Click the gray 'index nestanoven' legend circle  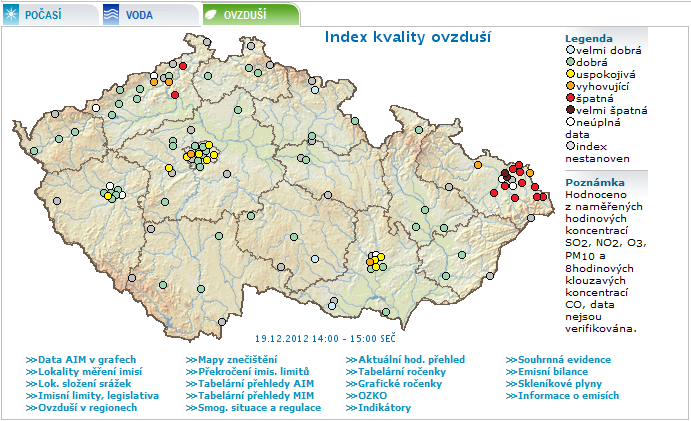tap(570, 145)
